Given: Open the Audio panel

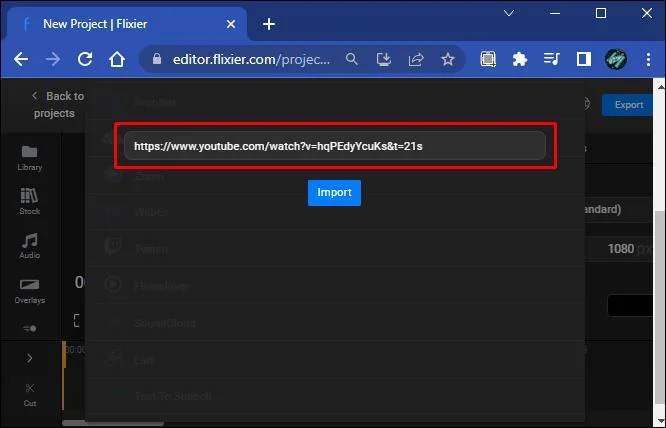Looking at the screenshot, I should click(x=30, y=246).
